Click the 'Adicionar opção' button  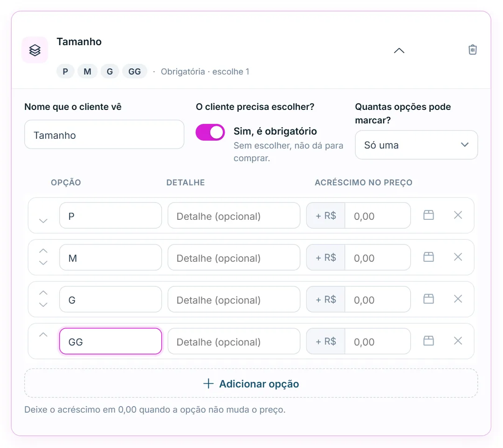tap(251, 383)
